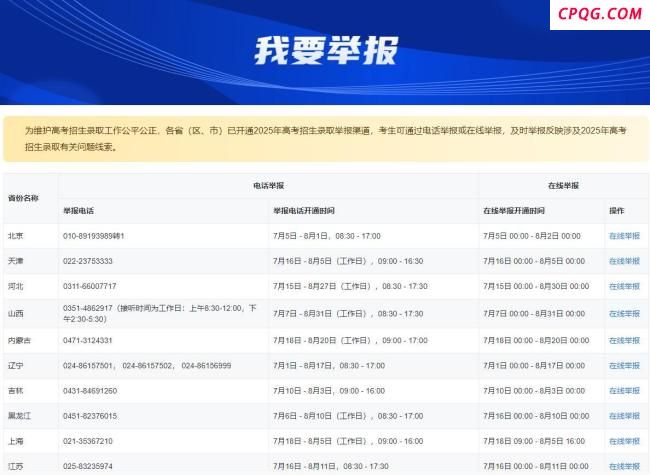Click phone number 025-83235974

pyautogui.click(x=87, y=467)
